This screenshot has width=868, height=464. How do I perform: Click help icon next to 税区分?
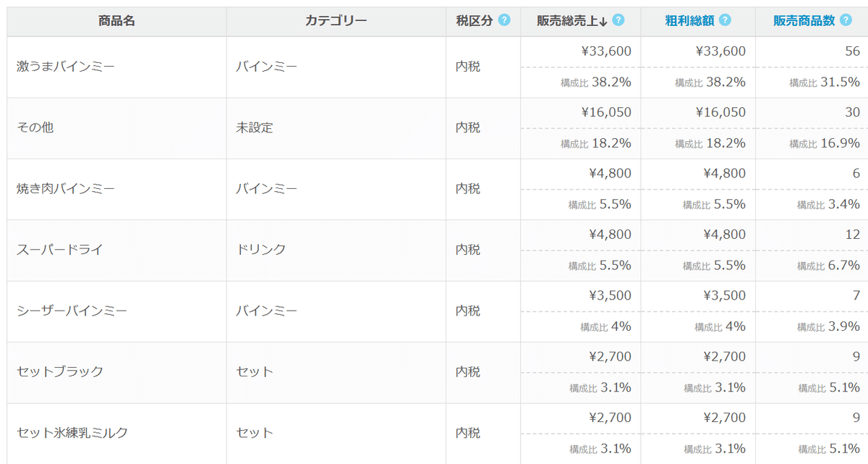504,20
